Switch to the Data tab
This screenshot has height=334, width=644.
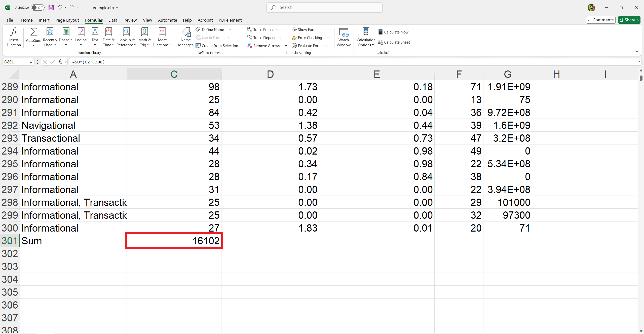coord(113,20)
